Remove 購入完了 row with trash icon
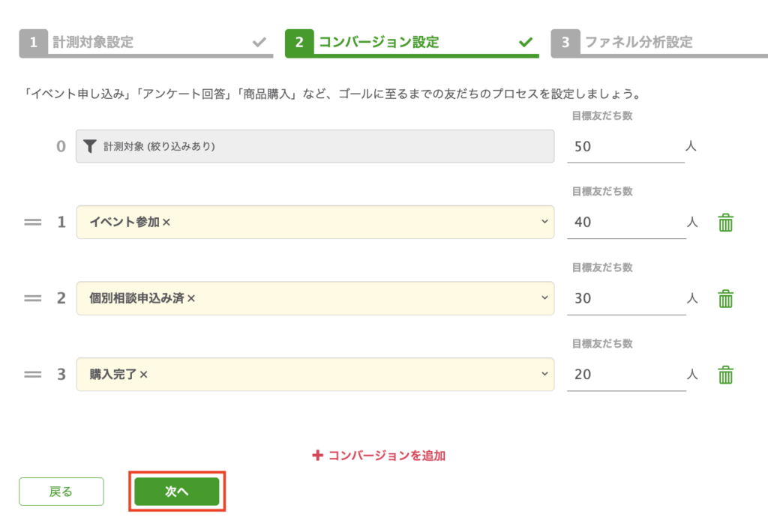This screenshot has width=768, height=532. [x=725, y=375]
